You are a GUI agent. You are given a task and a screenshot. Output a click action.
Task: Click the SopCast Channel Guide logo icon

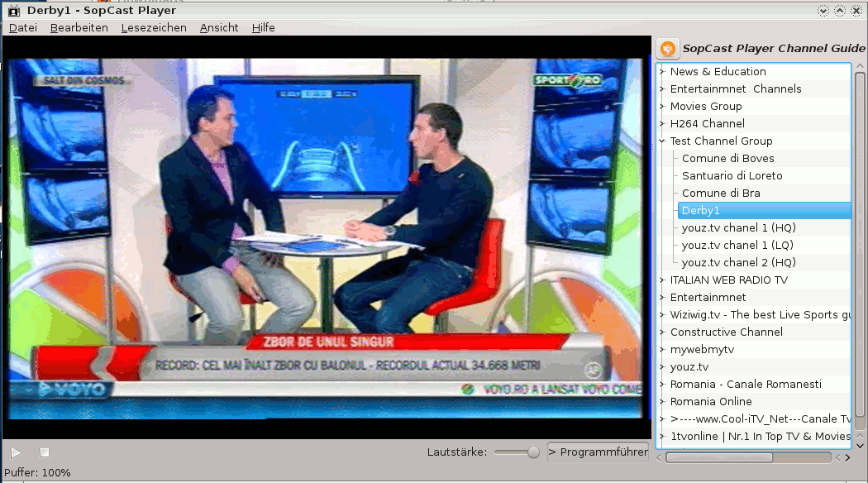point(668,49)
